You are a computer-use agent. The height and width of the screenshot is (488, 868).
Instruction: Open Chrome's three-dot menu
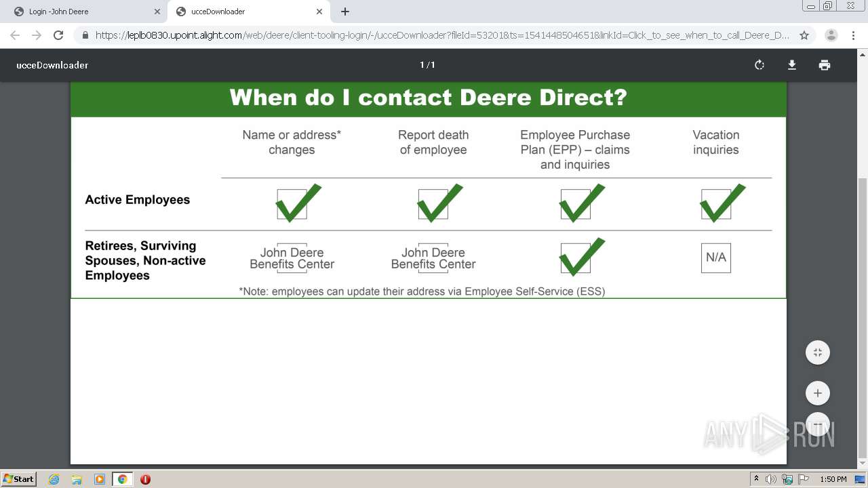853,35
